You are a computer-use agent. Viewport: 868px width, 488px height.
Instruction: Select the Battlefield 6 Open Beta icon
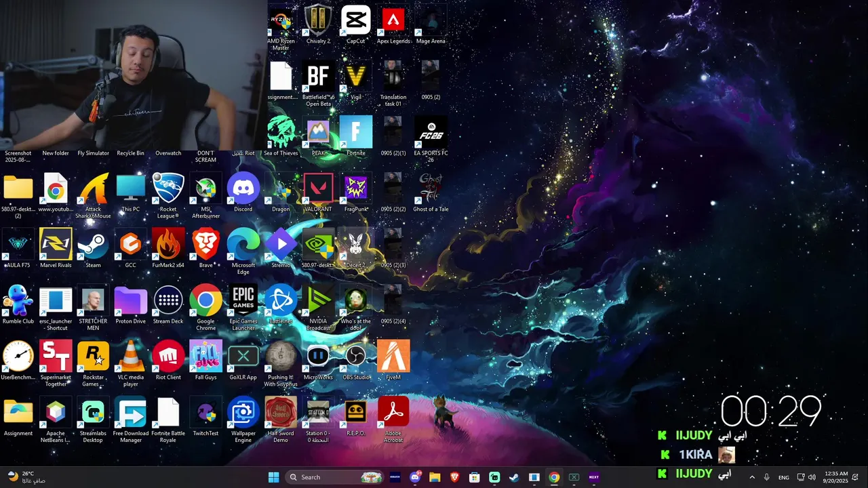click(318, 77)
